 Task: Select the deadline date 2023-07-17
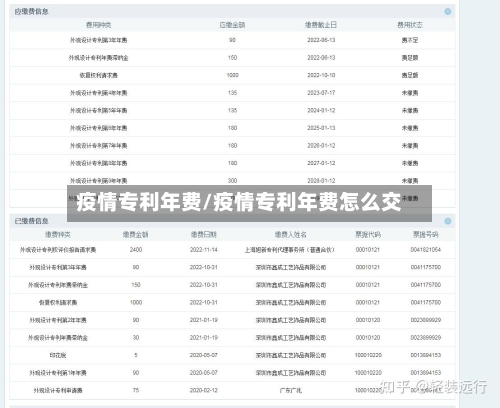[321, 93]
